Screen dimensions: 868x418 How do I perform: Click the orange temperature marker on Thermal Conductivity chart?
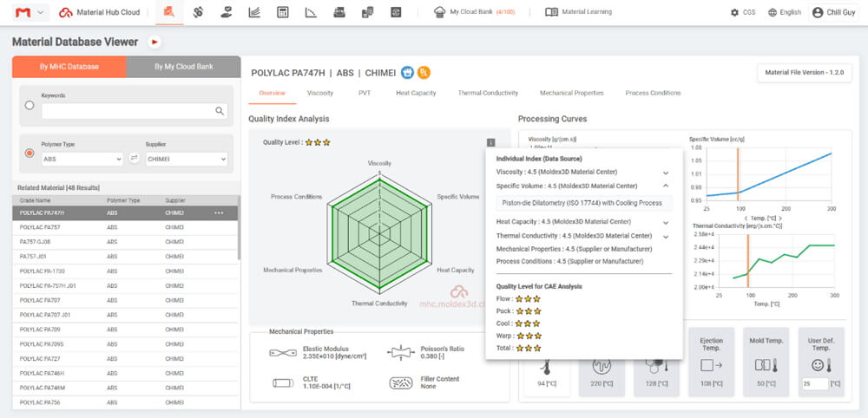[x=747, y=261]
